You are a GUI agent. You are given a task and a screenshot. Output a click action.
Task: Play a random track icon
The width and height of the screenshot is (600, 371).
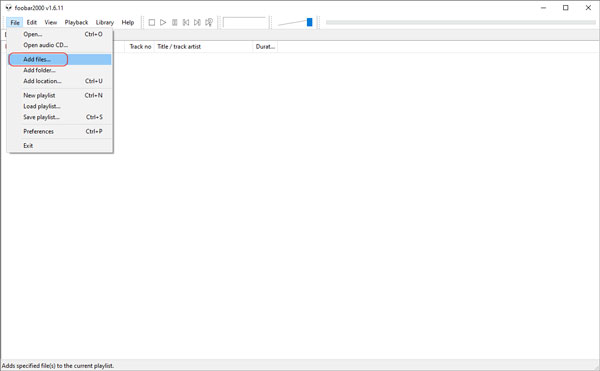click(x=209, y=23)
